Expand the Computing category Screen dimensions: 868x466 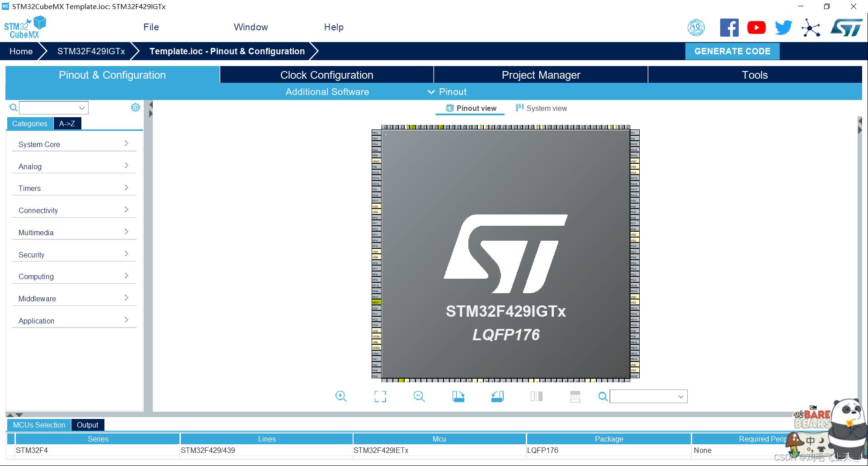point(74,276)
